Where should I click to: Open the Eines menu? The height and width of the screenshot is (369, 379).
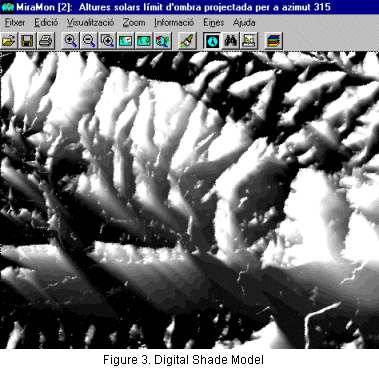tap(214, 23)
